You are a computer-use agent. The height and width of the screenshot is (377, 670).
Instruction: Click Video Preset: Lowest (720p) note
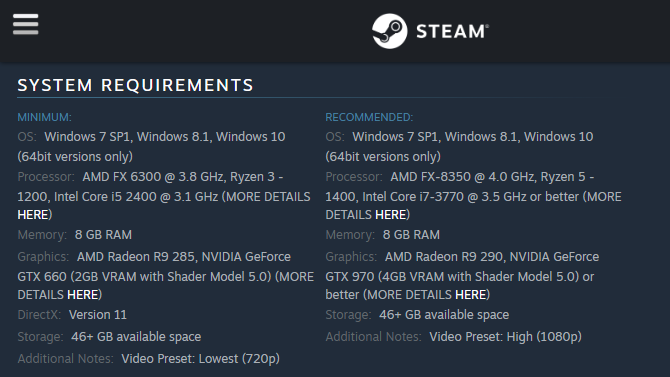[x=200, y=359]
